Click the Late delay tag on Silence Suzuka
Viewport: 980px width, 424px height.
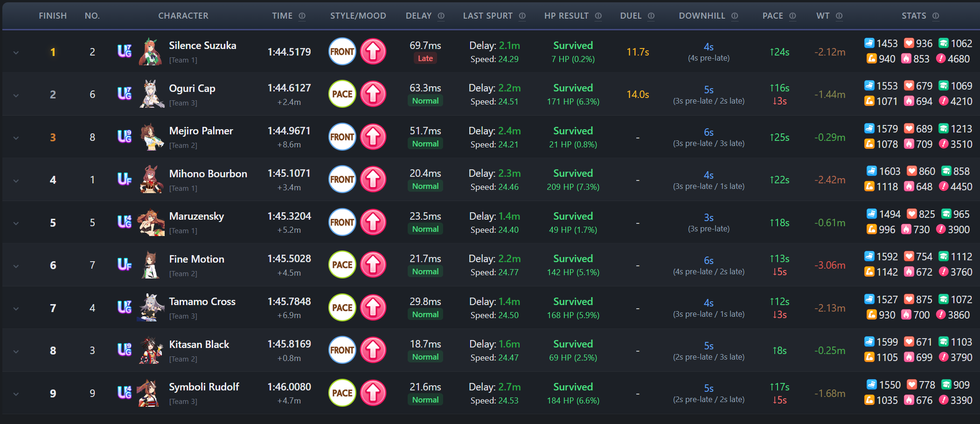point(425,58)
